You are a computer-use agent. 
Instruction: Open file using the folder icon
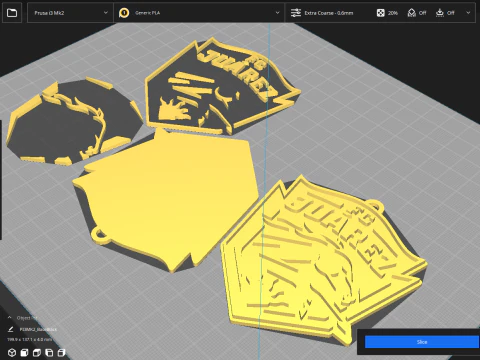(12, 13)
